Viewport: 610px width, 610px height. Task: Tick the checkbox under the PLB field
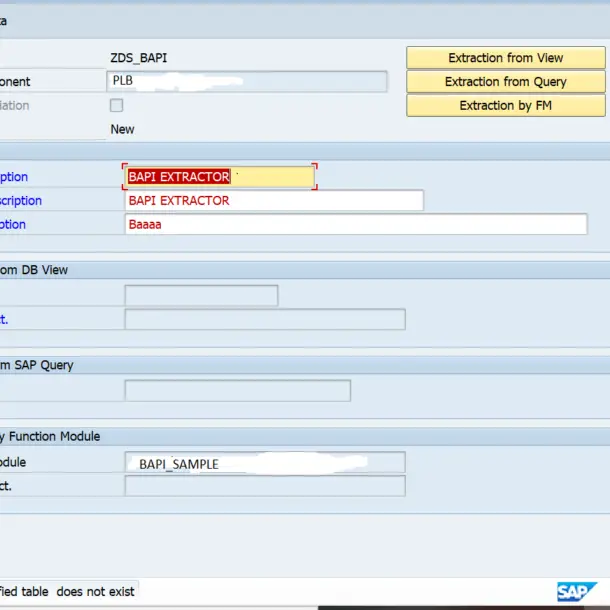116,105
